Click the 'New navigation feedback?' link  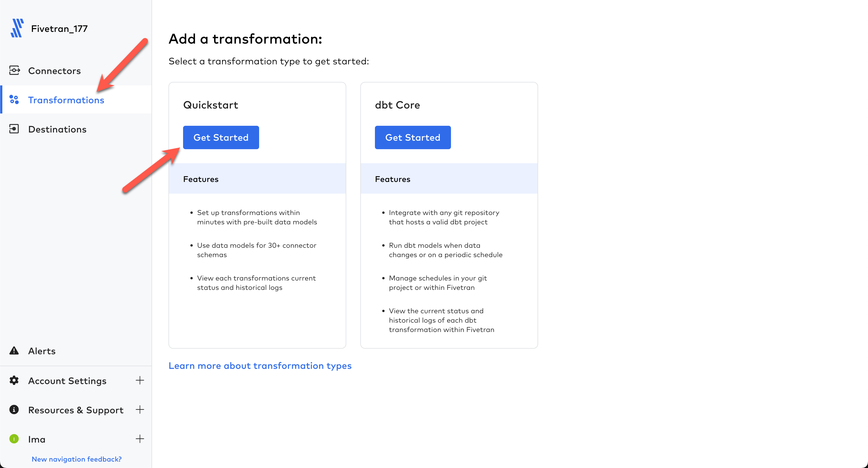point(77,459)
